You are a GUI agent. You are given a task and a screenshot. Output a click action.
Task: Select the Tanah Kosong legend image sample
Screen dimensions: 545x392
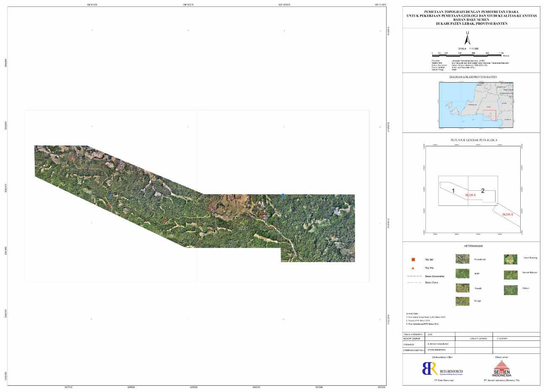click(511, 259)
